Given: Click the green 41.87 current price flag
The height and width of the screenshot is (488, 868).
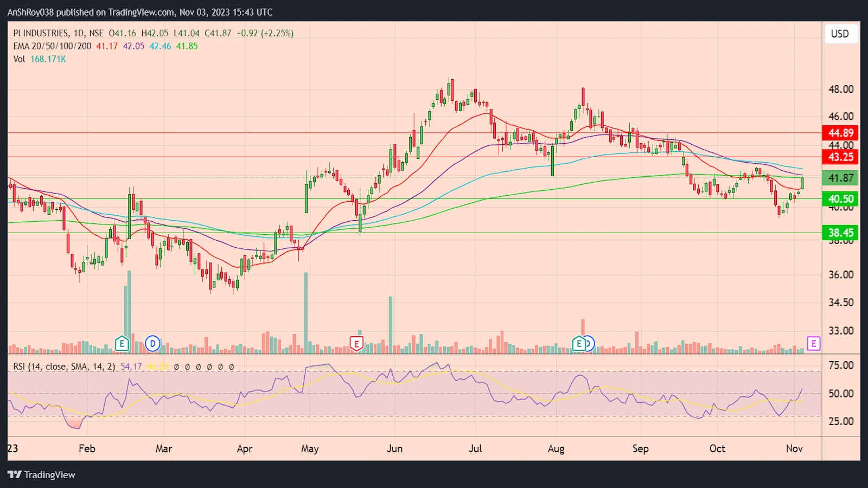Looking at the screenshot, I should coord(839,178).
